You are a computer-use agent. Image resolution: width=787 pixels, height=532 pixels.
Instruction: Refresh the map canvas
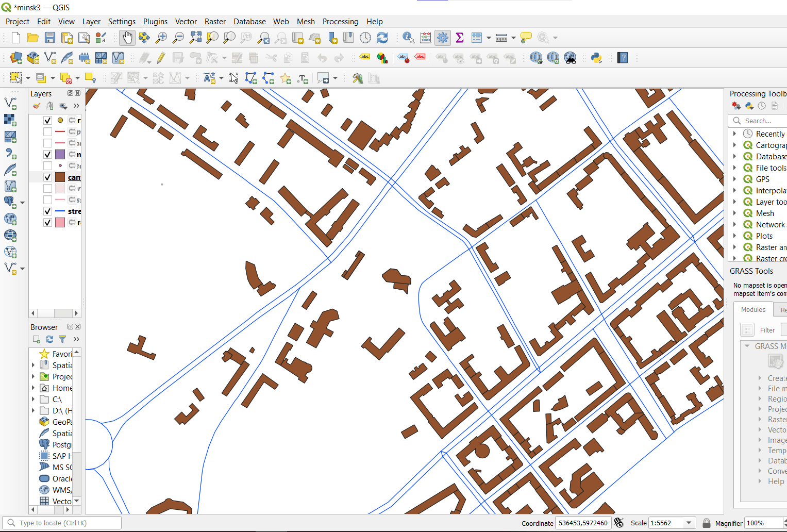tap(382, 37)
